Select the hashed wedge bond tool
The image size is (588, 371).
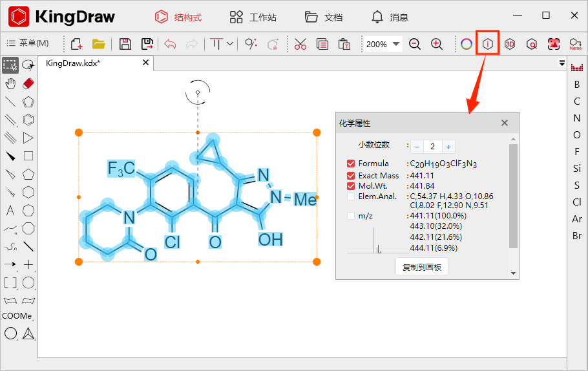coord(10,193)
